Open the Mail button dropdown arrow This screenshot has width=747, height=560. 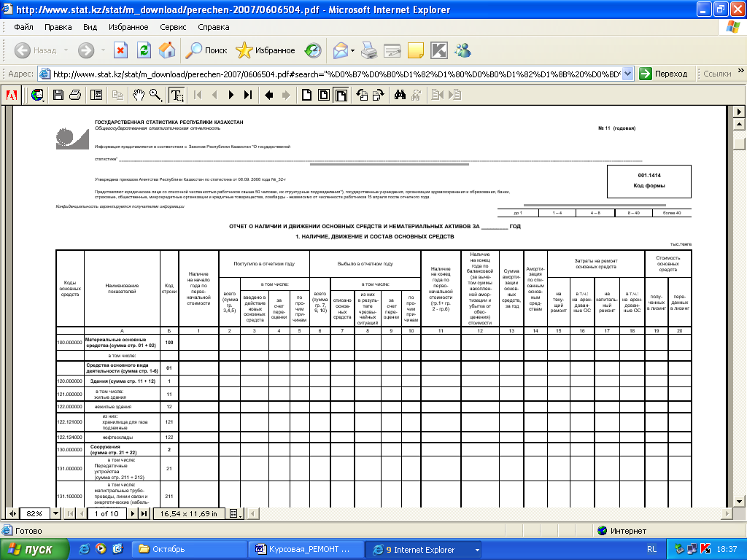click(x=352, y=50)
